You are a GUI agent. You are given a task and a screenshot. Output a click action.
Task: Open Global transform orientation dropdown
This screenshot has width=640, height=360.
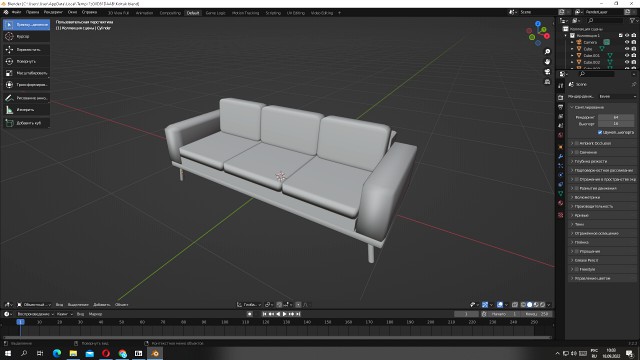249,304
